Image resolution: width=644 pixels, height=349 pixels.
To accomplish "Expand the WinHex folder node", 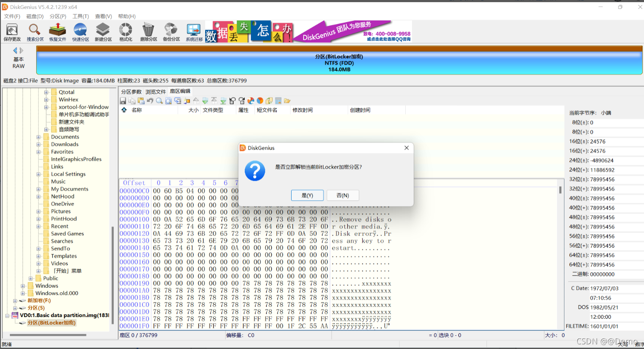I will coord(46,99).
